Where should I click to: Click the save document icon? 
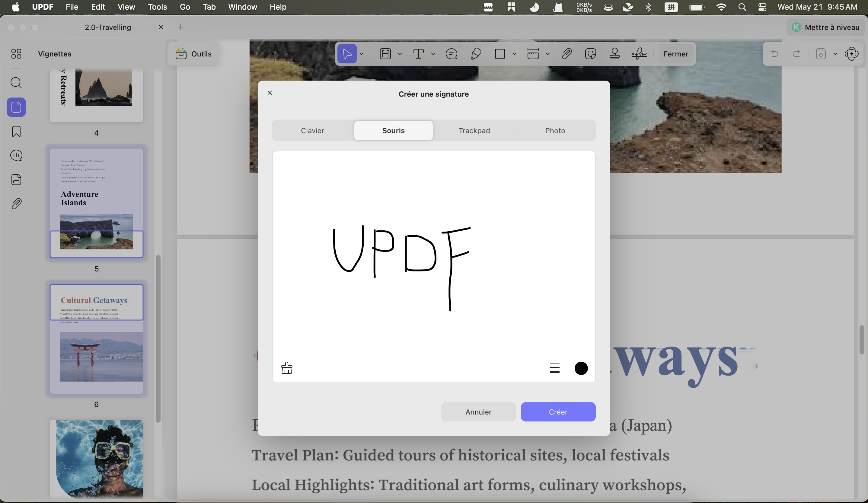[821, 54]
